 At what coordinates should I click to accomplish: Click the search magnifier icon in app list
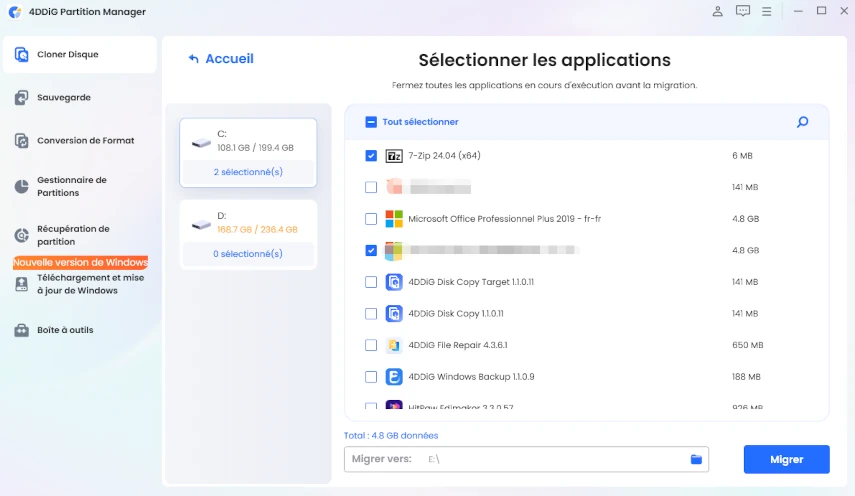pyautogui.click(x=802, y=122)
